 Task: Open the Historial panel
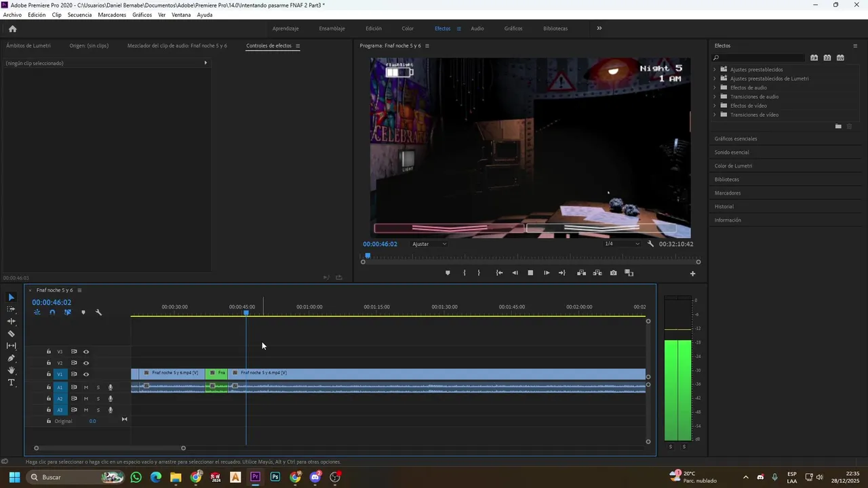pos(724,207)
